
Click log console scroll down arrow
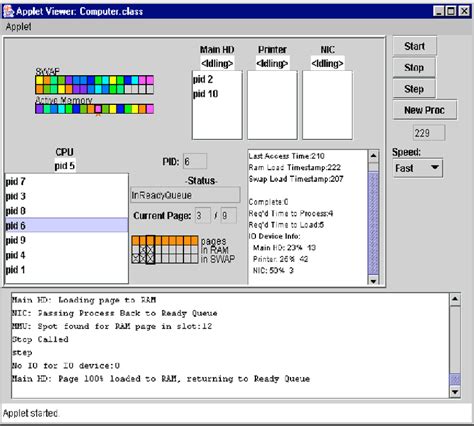[455, 392]
